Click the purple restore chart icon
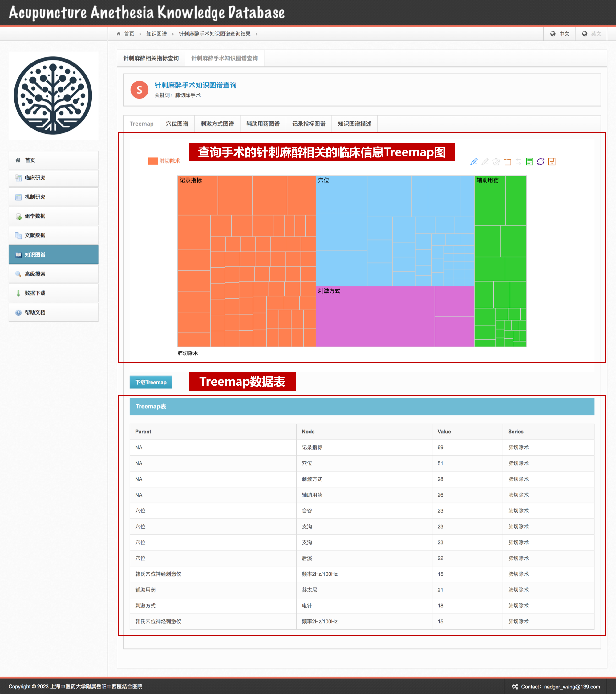616x694 pixels. point(541,162)
